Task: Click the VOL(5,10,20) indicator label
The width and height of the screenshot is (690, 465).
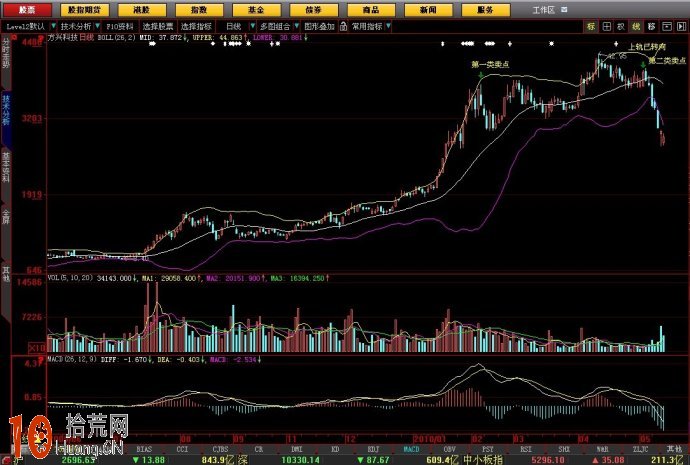Action: (70, 278)
